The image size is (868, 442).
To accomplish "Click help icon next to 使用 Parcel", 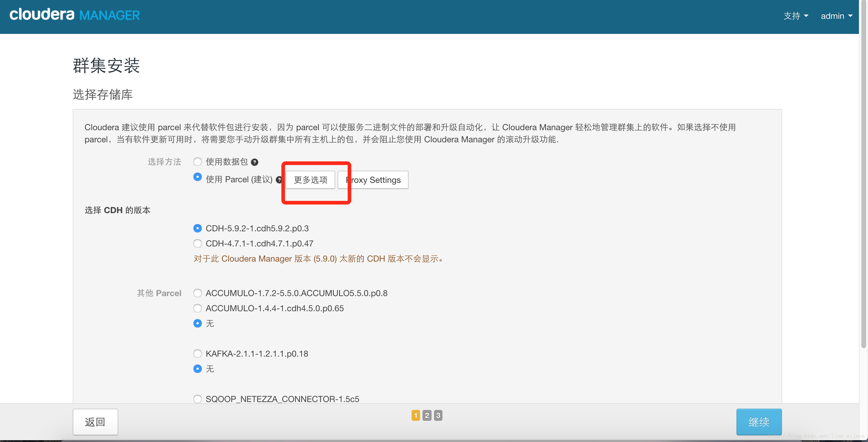I will coord(279,180).
